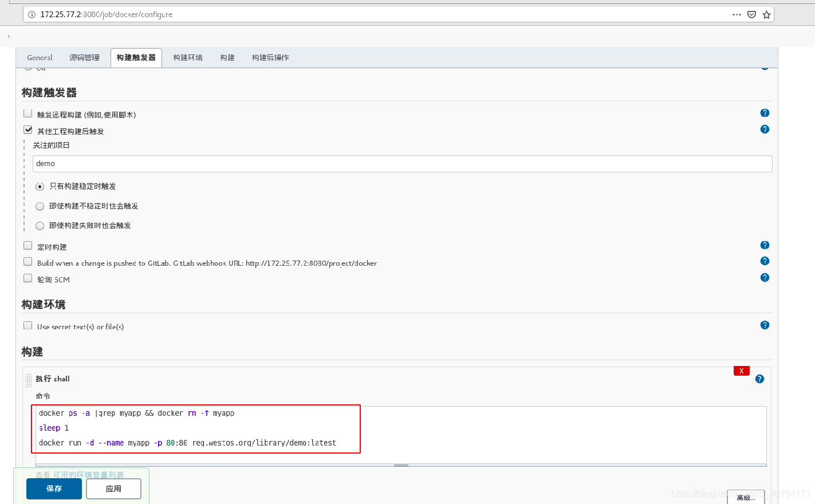Delete the 执行 shell build step
This screenshot has width=815, height=504.
pos(742,371)
